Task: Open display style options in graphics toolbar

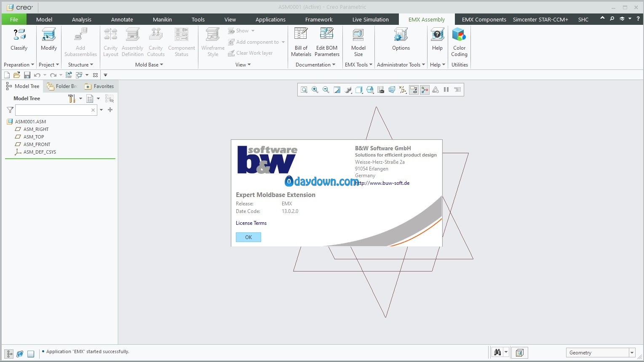Action: click(348, 90)
